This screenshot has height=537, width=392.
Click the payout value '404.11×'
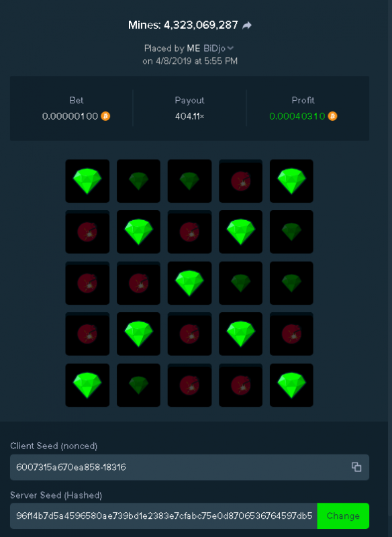tap(190, 116)
